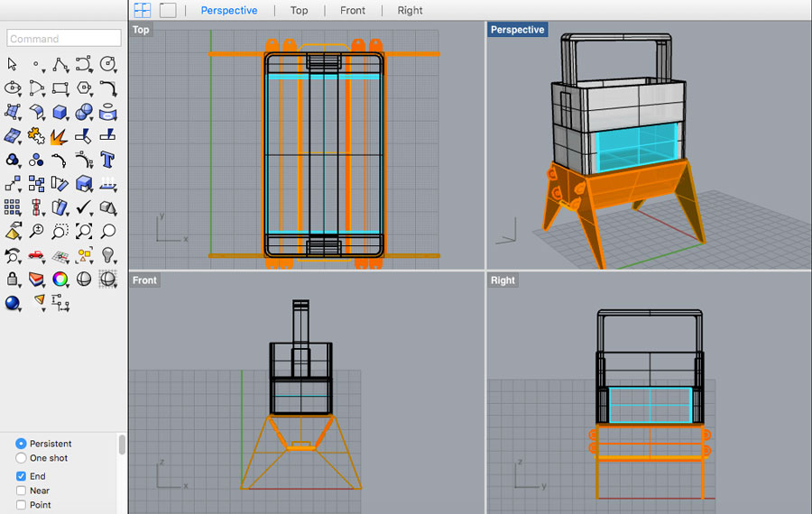Select the Move tool

click(13, 183)
